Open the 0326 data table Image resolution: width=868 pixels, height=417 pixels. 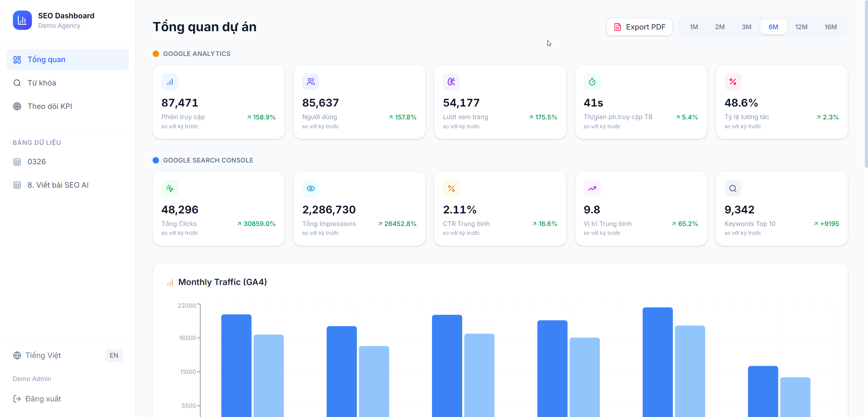tap(37, 162)
